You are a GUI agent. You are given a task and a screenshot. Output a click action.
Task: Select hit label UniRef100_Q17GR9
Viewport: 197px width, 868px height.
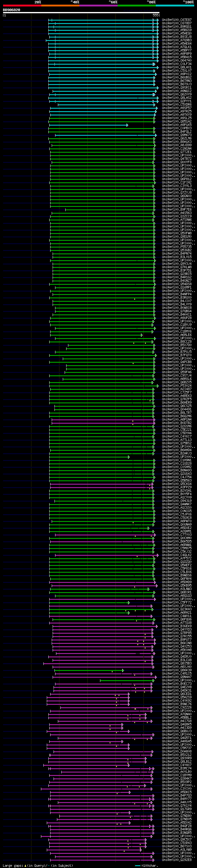[177, 809]
